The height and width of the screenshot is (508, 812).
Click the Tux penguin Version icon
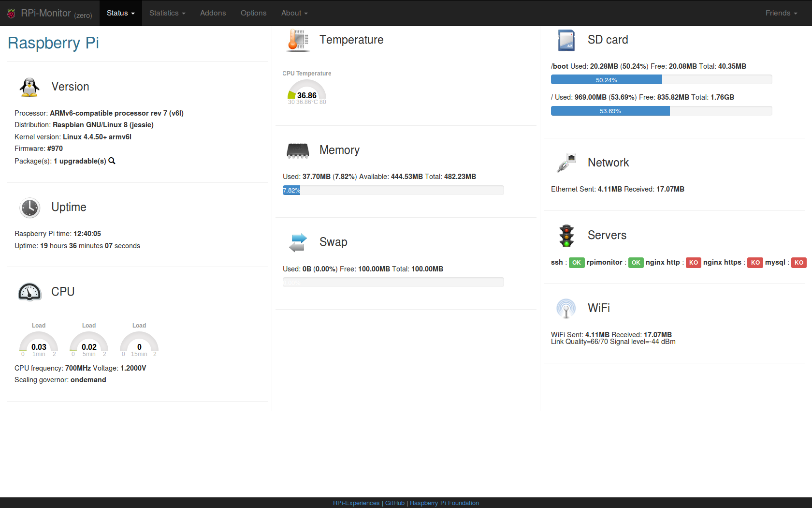click(29, 87)
